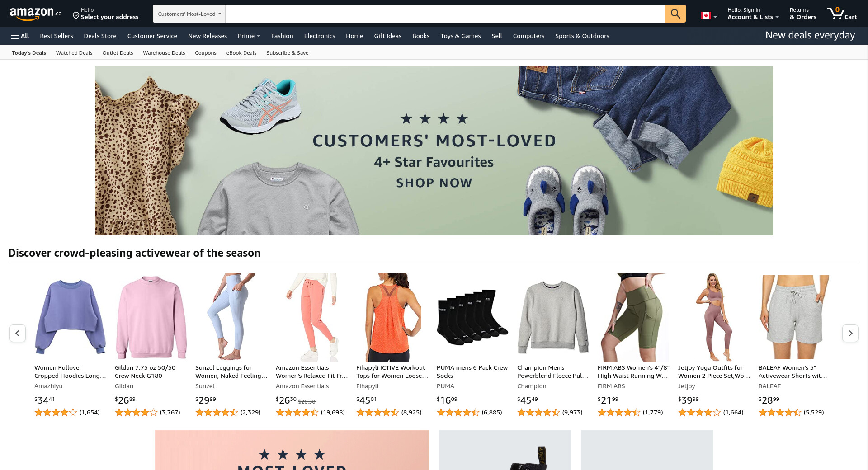Click the Canada flag icon

point(706,15)
